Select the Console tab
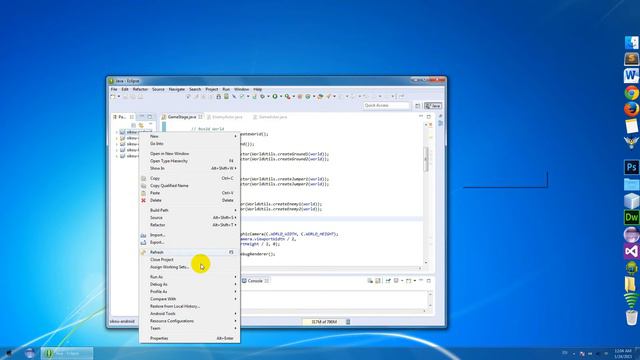The height and width of the screenshot is (360, 640). [255, 281]
